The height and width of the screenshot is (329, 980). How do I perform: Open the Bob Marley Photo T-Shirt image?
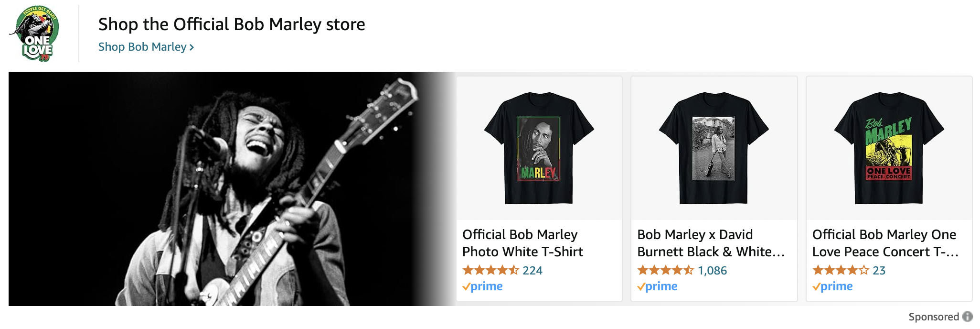(539, 148)
